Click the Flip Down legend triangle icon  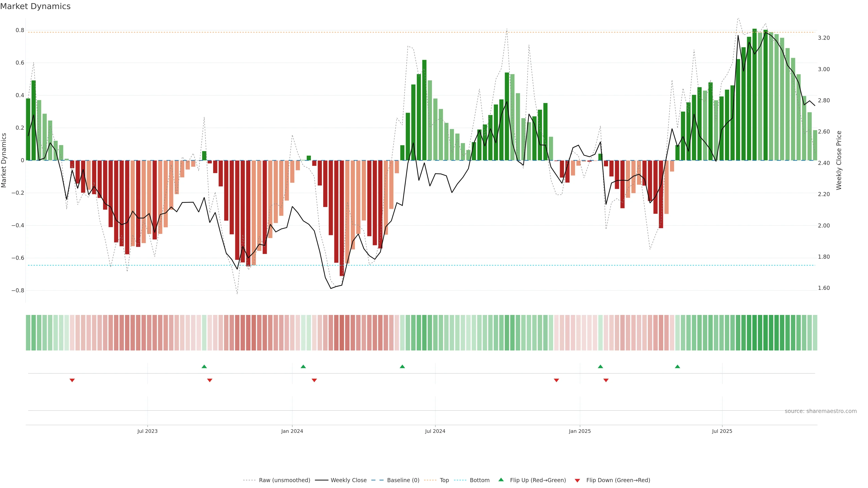[577, 481]
